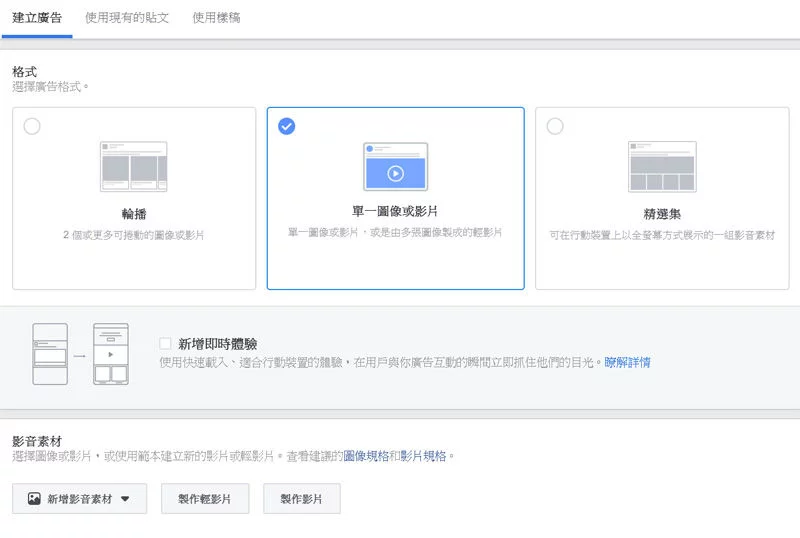
Task: Open the 影片規格 link
Action: (x=423, y=456)
